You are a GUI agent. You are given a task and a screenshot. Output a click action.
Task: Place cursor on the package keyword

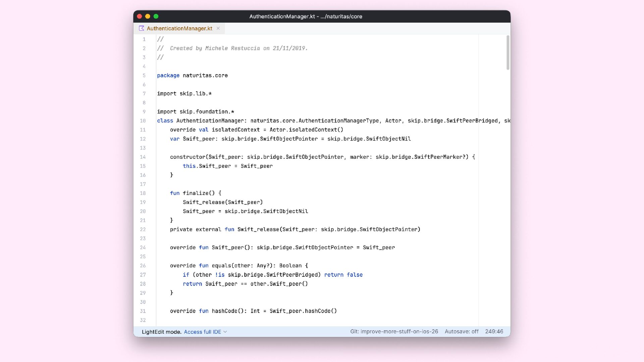point(168,76)
